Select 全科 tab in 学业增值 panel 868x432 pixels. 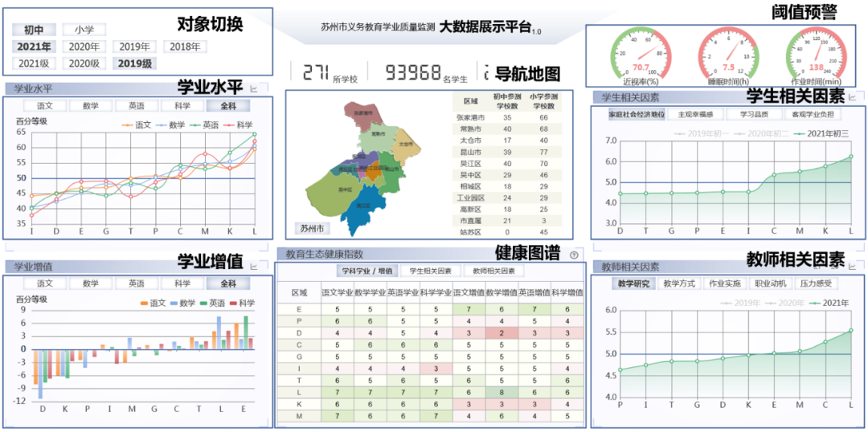pyautogui.click(x=228, y=283)
